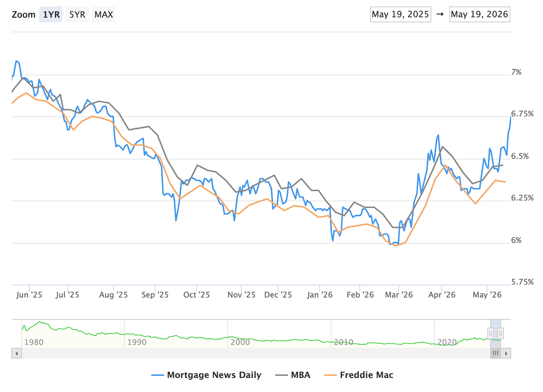Image resolution: width=543 pixels, height=392 pixels.
Task: Click the 6.25% y-axis label
Action: pos(522,198)
